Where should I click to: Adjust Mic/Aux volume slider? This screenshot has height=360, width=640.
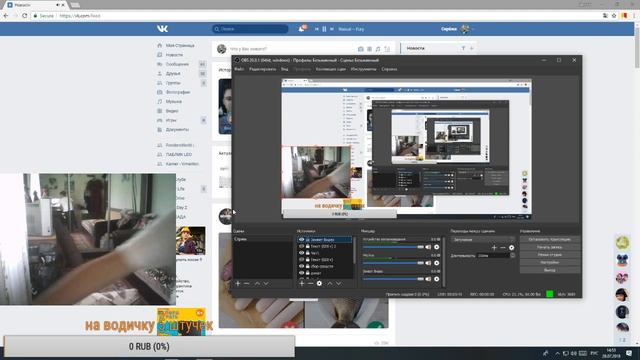coord(393,263)
